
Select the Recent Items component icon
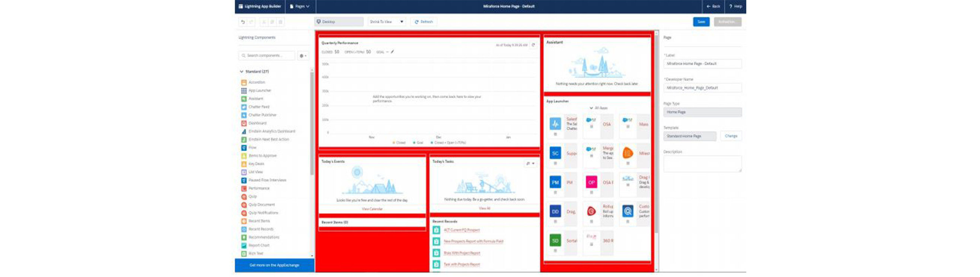point(244,221)
